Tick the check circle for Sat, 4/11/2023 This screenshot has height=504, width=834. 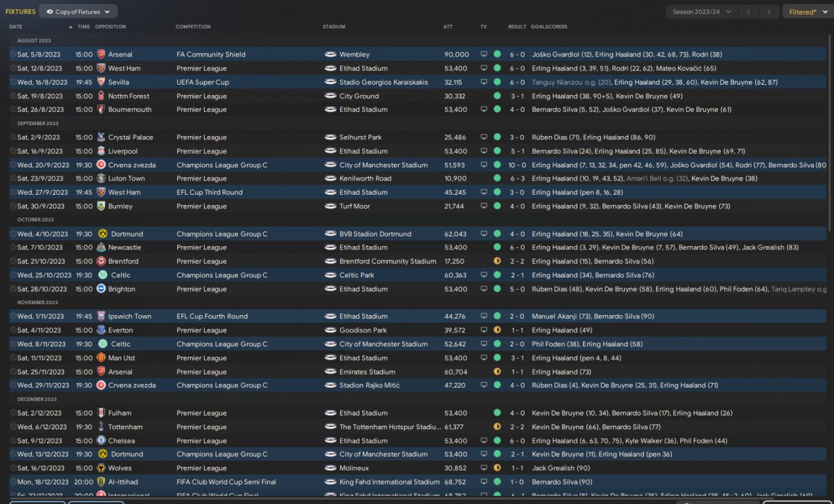coord(13,330)
